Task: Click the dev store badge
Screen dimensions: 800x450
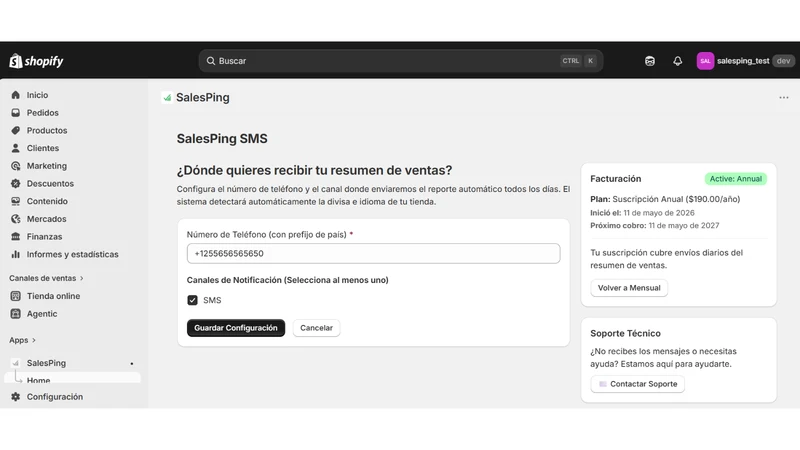Action: (783, 61)
